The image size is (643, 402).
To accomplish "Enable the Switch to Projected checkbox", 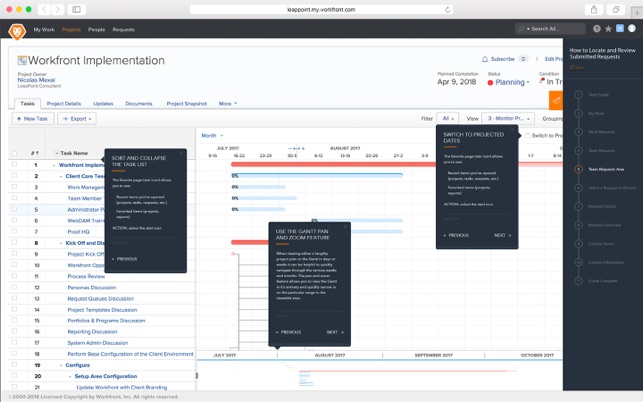I will (527, 135).
